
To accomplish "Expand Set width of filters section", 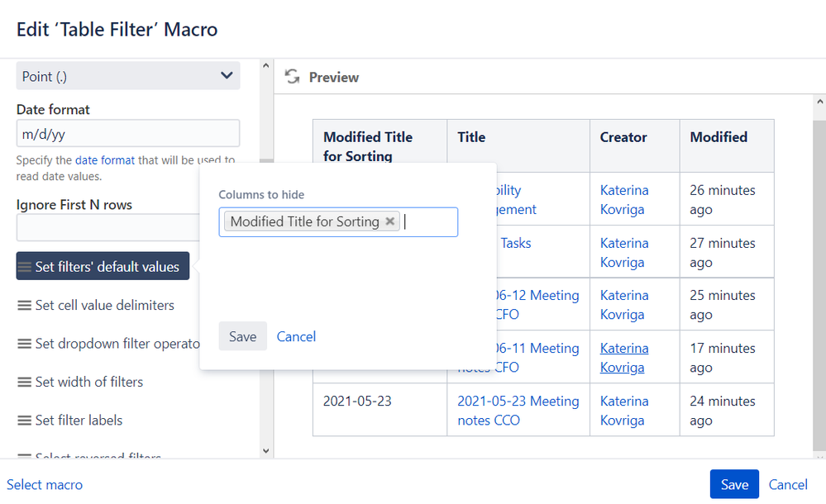I will [89, 383].
